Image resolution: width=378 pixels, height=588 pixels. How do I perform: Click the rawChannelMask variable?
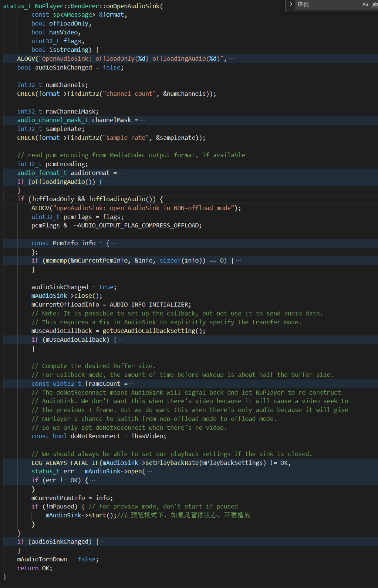coord(70,112)
